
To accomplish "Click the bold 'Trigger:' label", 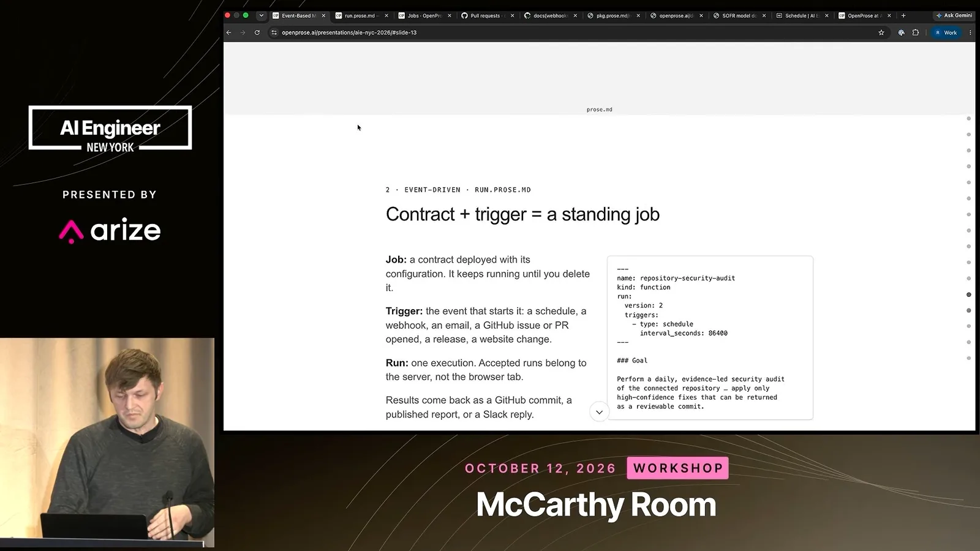I will [404, 311].
